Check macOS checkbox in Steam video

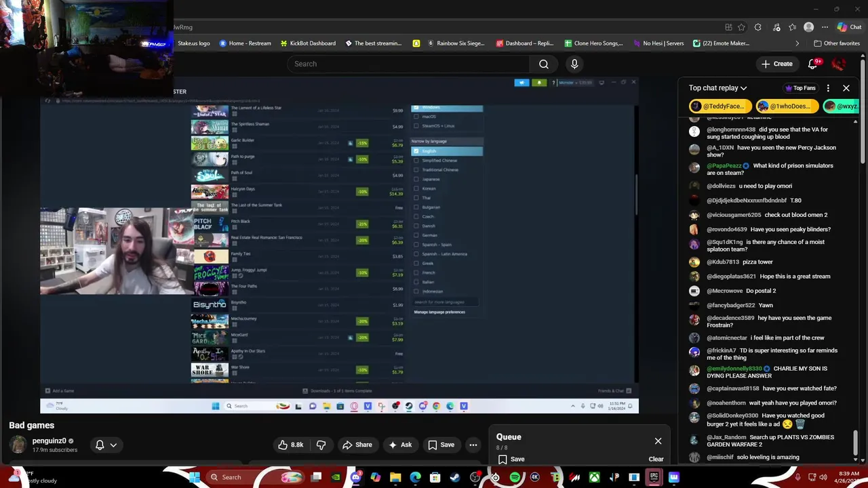pos(416,117)
